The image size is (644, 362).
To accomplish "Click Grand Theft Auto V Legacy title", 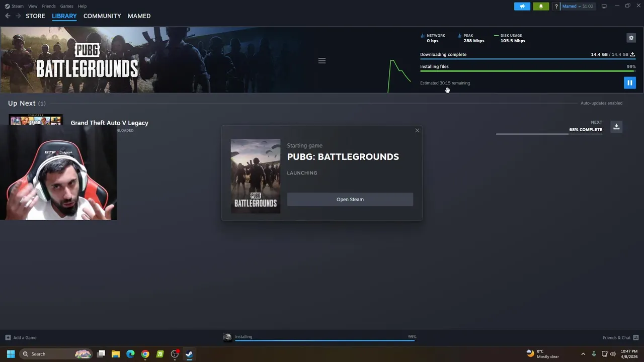I will click(109, 123).
